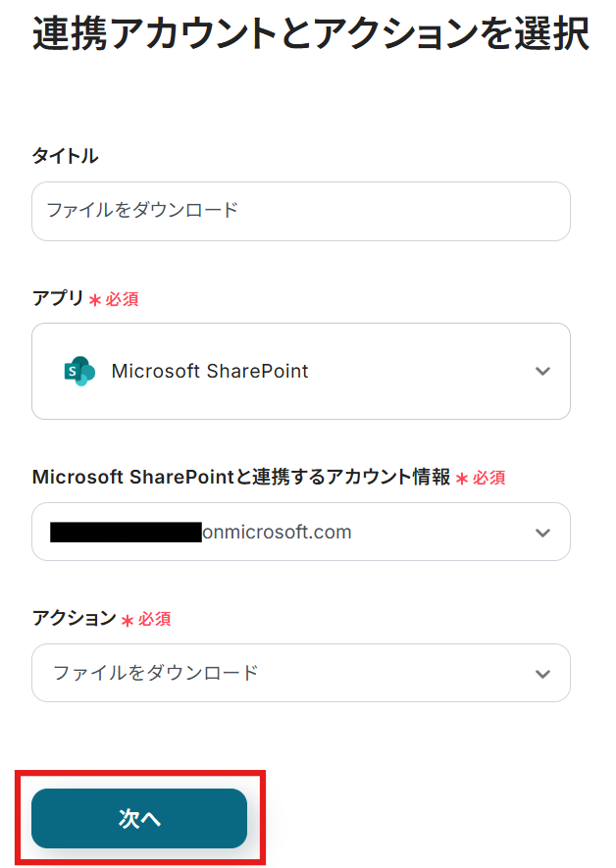Viewport: 616px width, 868px height.
Task: Click the red asterisk beside アカウント情報
Action: pos(462,479)
